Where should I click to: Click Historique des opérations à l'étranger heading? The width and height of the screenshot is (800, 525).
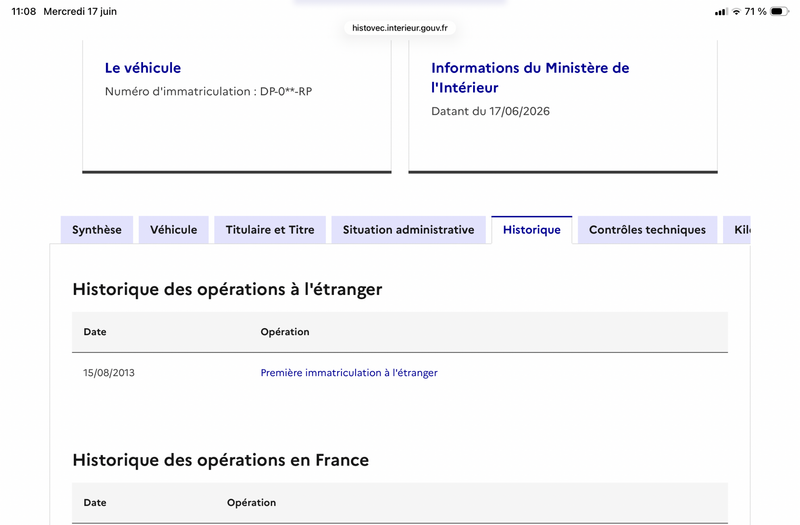227,289
